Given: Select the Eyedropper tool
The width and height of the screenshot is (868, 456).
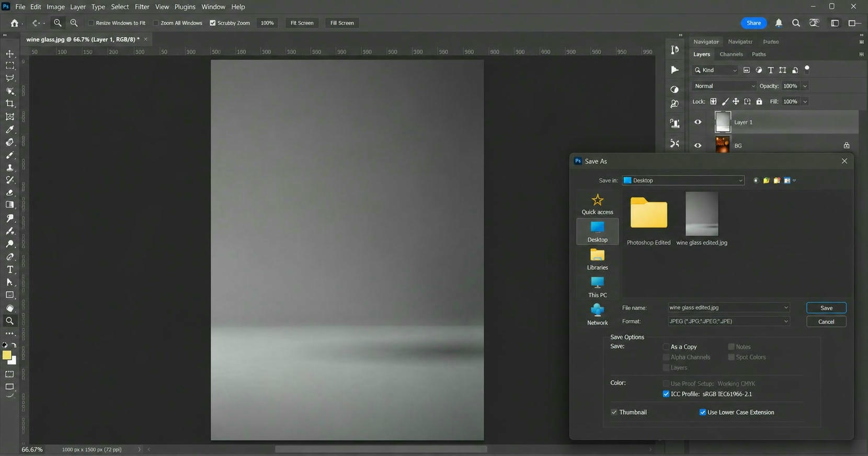Looking at the screenshot, I should (x=10, y=129).
